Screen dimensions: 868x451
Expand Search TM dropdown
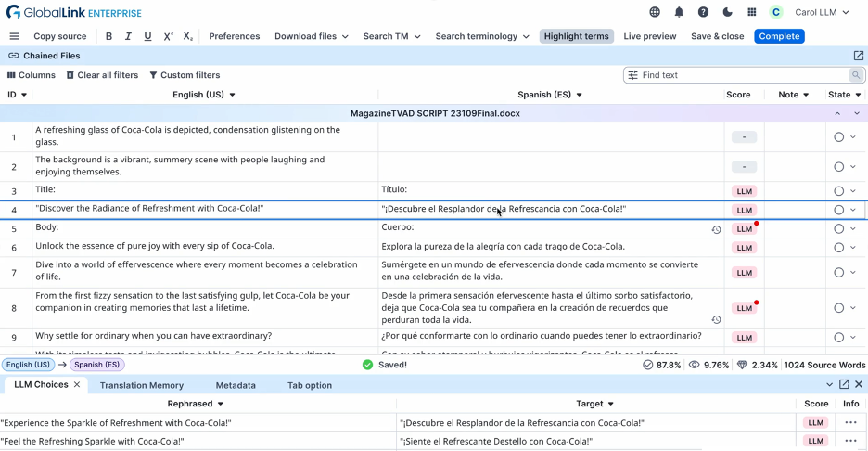click(x=392, y=36)
